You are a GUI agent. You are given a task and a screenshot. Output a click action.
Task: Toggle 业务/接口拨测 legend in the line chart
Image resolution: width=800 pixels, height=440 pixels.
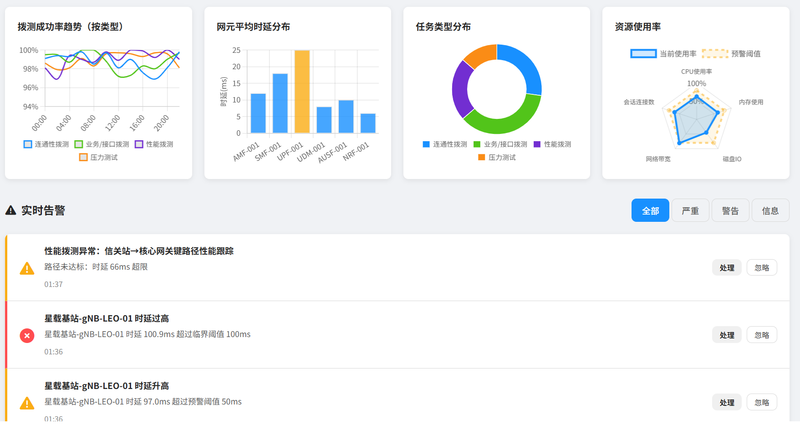pos(102,144)
